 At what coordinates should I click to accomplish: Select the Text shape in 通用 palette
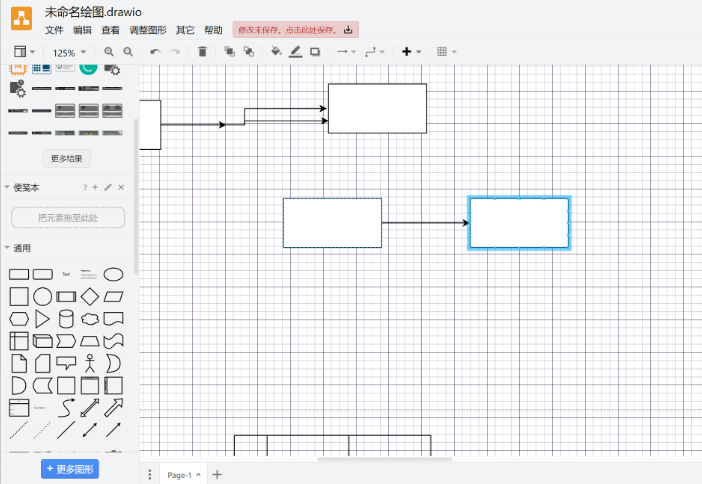coord(66,274)
